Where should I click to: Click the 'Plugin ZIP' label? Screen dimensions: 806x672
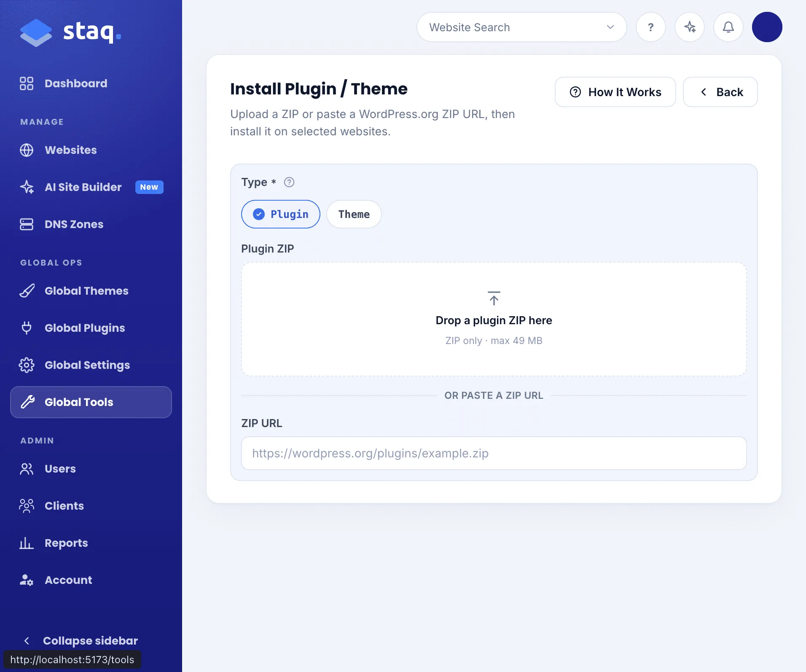point(268,249)
